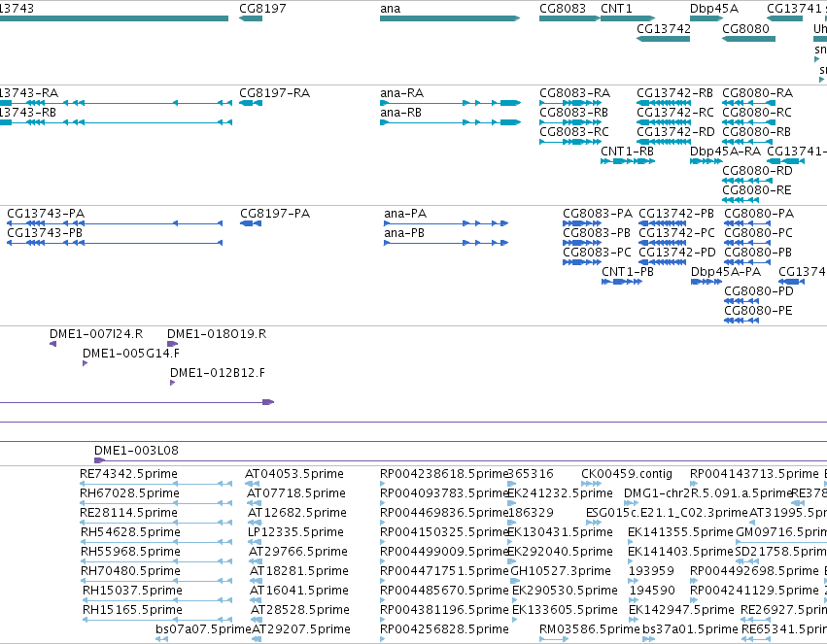Viewport: 827px width, 644px height.
Task: Select protein CG13742-PD
Action: coord(663,262)
